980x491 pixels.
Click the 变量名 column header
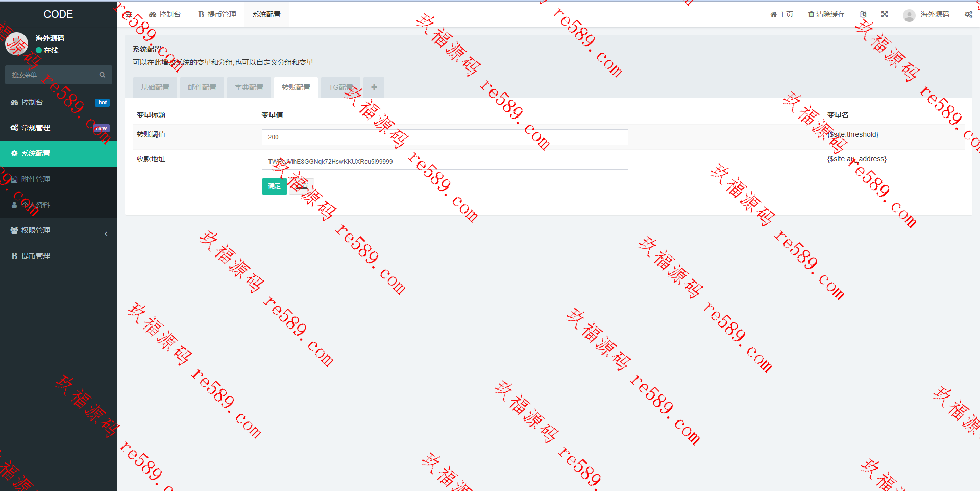[x=838, y=115]
